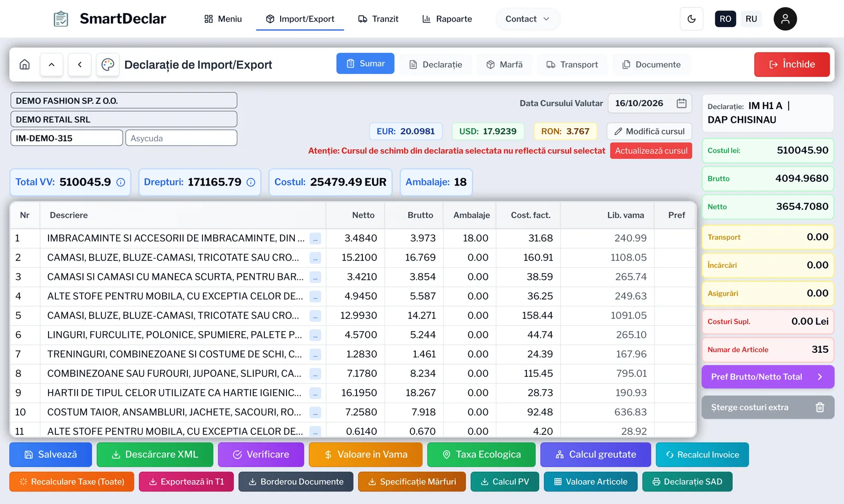Screen dimensions: 844x504
Task: Open the color palette theme icon
Action: (x=108, y=64)
